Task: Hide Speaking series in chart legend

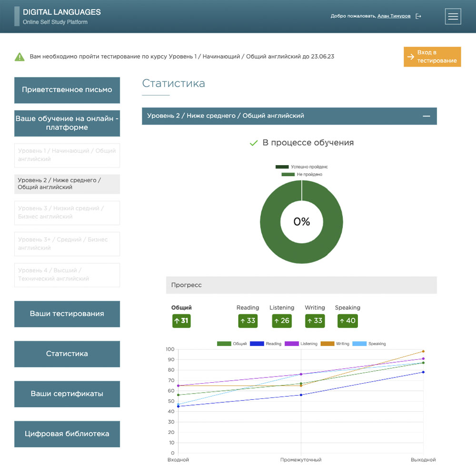Action: tap(369, 344)
